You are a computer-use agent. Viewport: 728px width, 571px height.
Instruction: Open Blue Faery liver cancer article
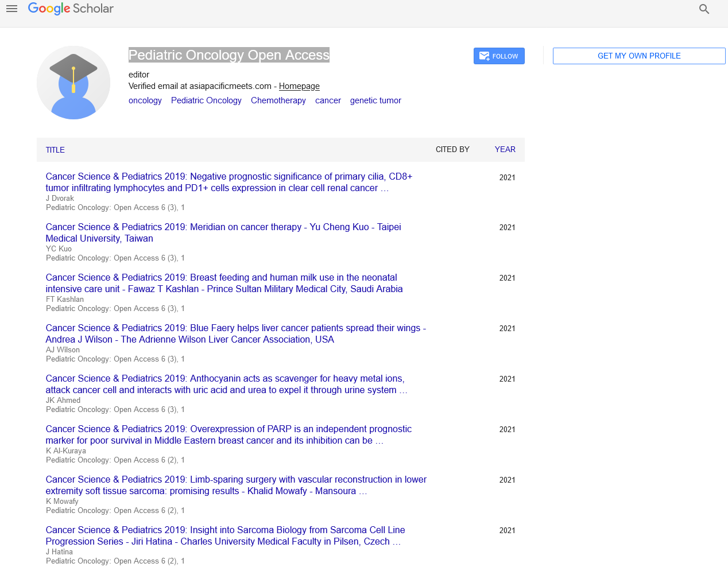pyautogui.click(x=236, y=334)
